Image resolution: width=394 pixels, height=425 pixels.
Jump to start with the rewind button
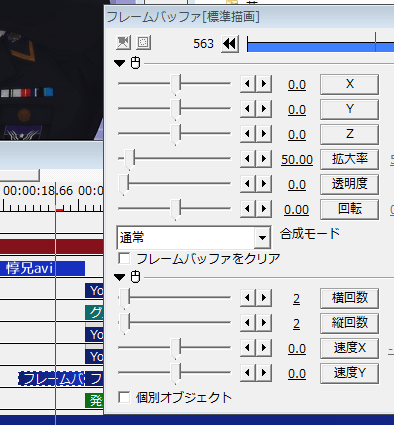point(230,44)
